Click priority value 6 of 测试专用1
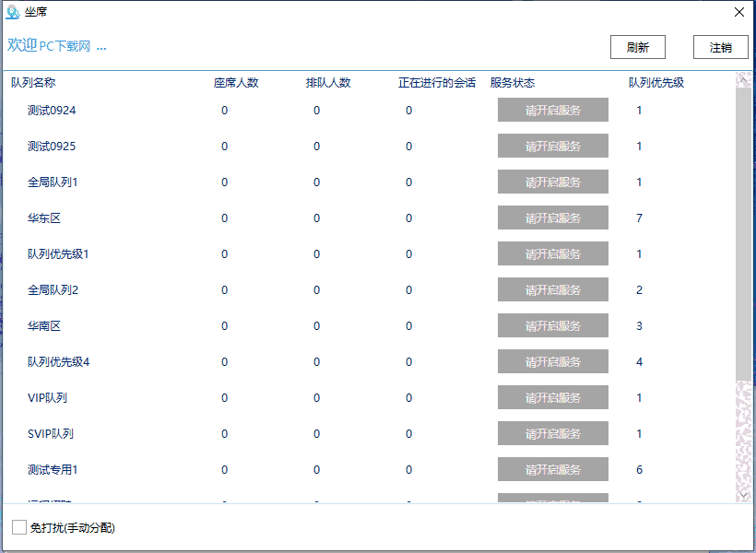The image size is (756, 553). tap(639, 469)
